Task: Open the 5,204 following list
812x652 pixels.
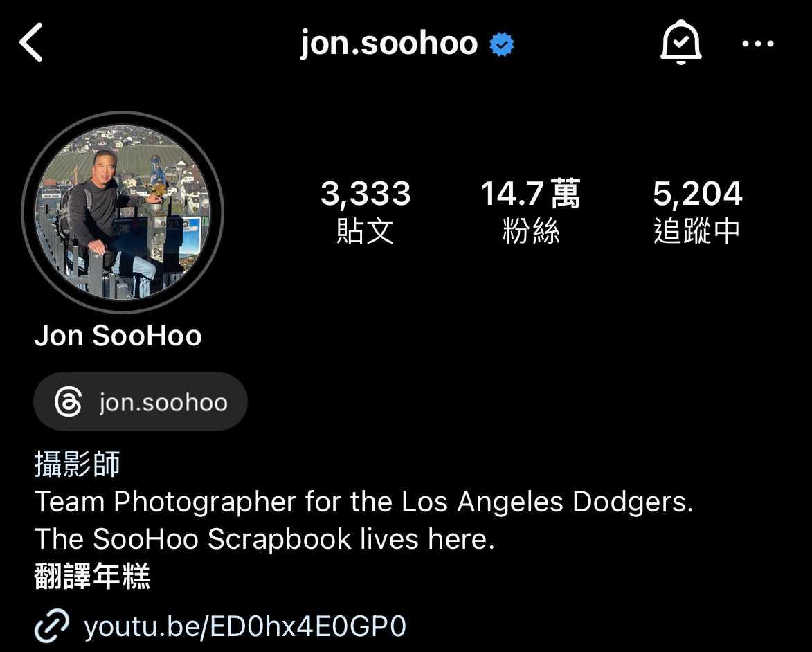Action: coord(698,210)
